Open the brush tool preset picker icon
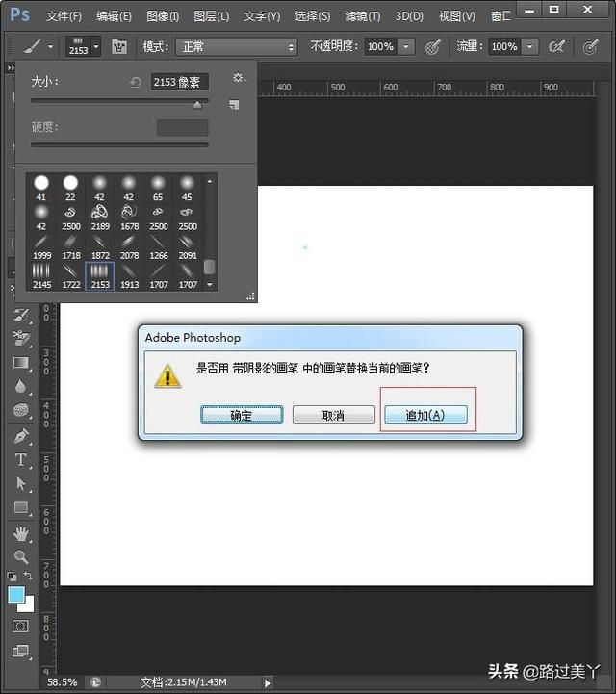Screen dimensions: 616x694 point(33,46)
